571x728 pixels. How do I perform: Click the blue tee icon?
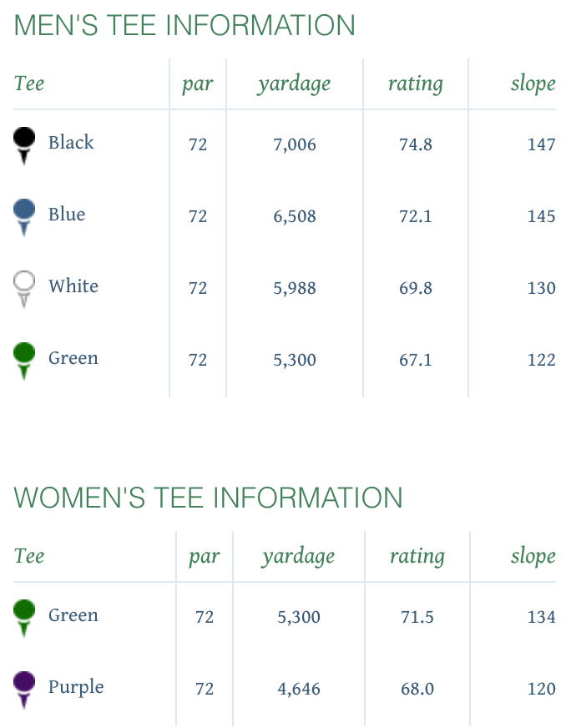click(24, 217)
